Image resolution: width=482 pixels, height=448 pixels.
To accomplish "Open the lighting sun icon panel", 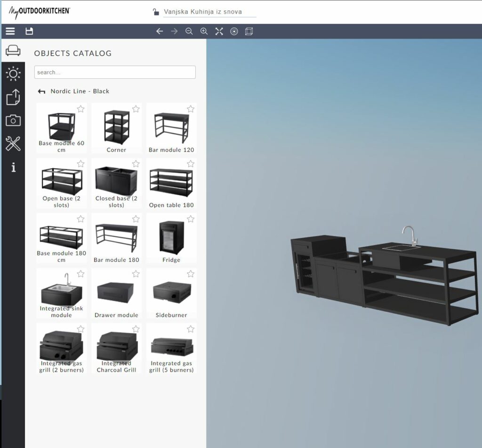I will [13, 74].
